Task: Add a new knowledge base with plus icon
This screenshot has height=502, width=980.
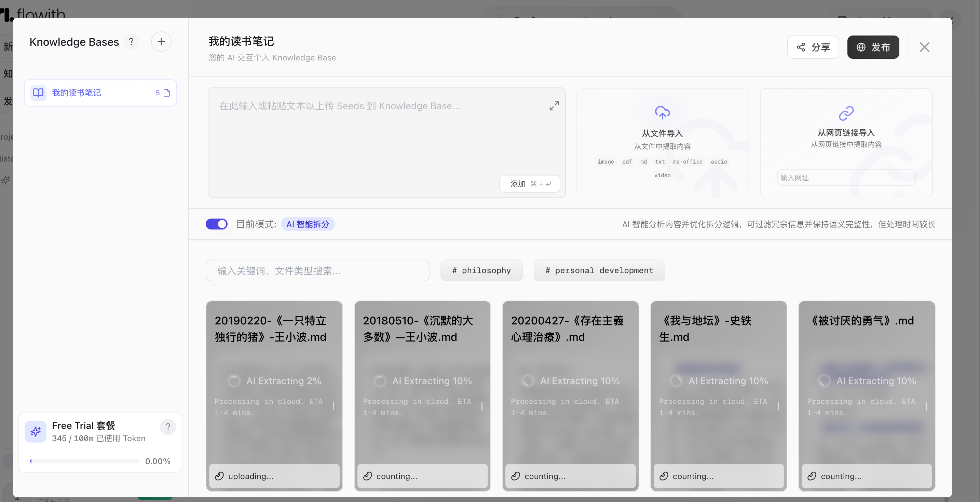Action: (161, 42)
